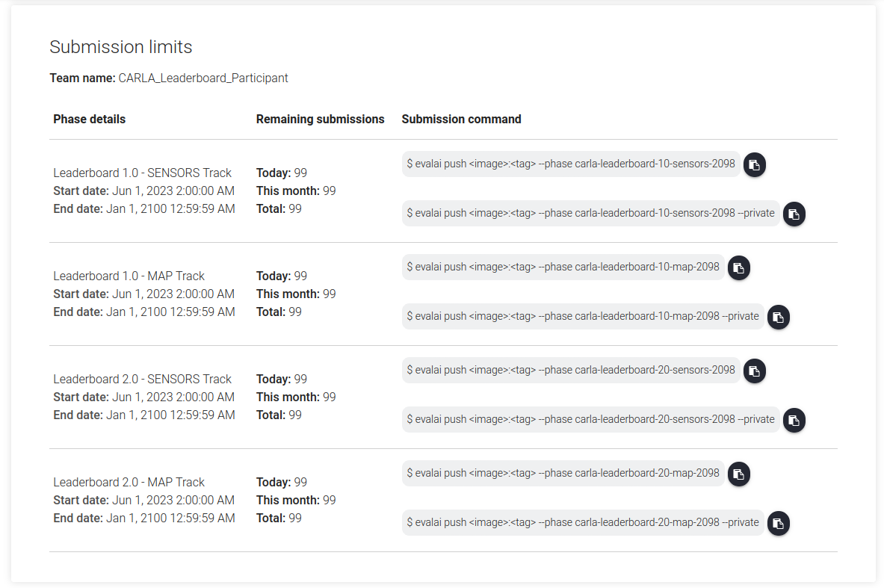Copy the Leaderboard 2.0 sensors --private command
884x588 pixels.
(794, 421)
